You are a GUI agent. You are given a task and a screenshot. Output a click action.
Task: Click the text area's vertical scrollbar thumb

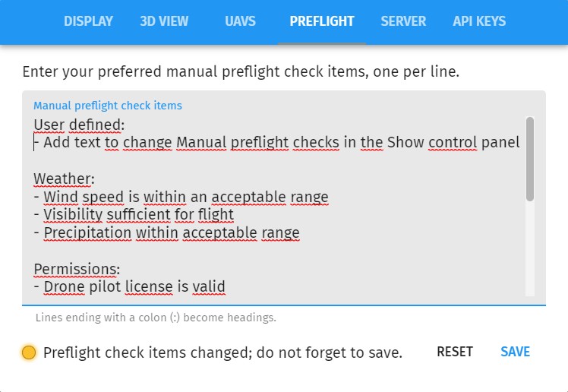(x=529, y=158)
